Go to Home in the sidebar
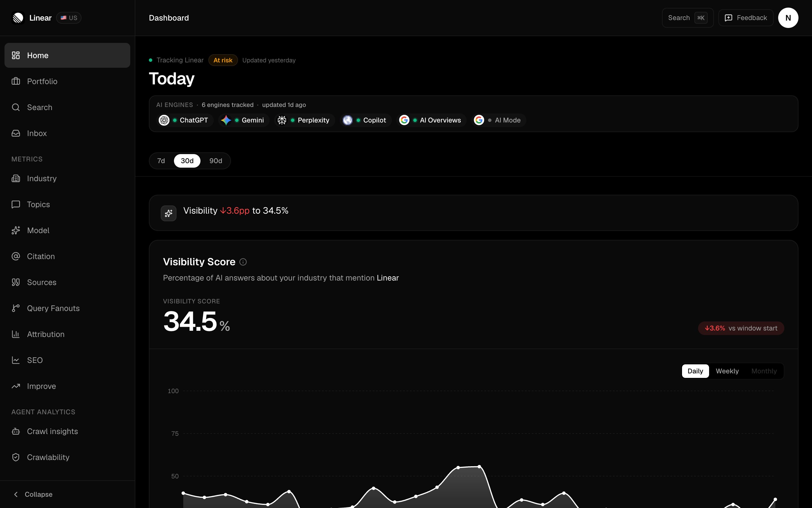 click(x=67, y=55)
